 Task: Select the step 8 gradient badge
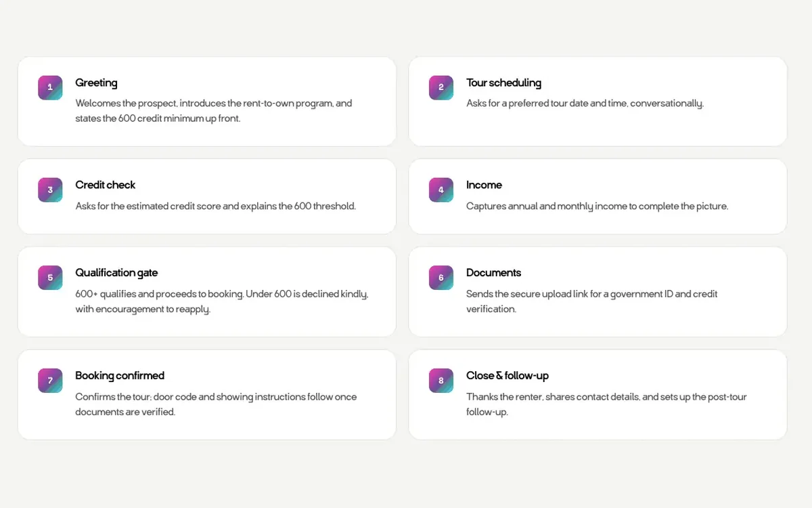click(441, 381)
